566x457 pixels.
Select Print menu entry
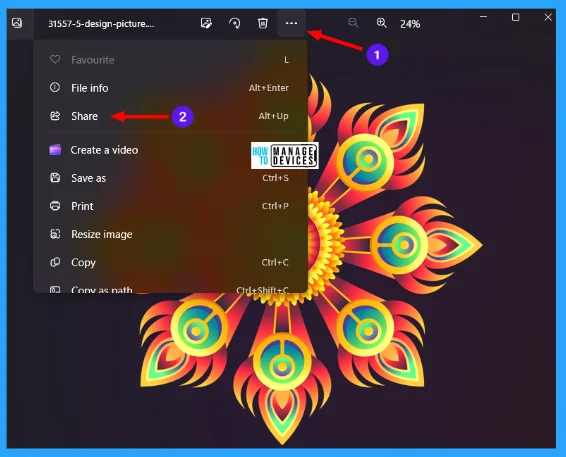coord(170,206)
